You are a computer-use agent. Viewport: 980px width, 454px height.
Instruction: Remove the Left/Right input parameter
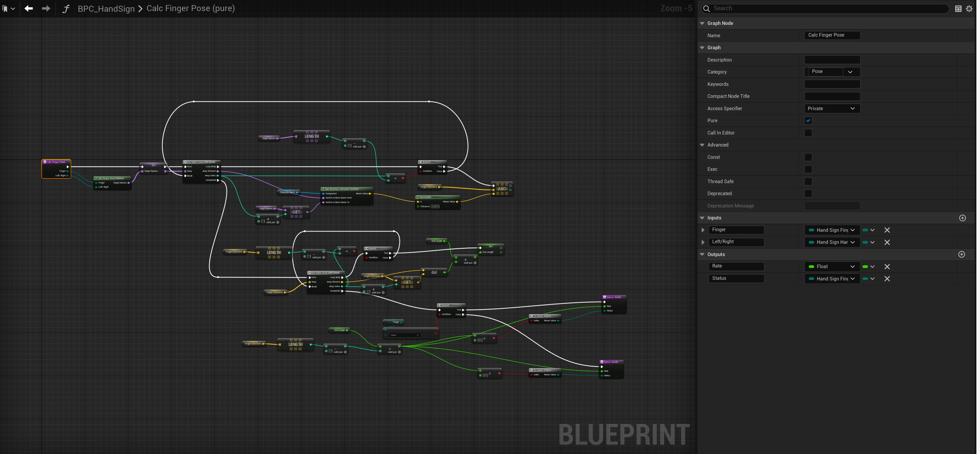pos(887,242)
